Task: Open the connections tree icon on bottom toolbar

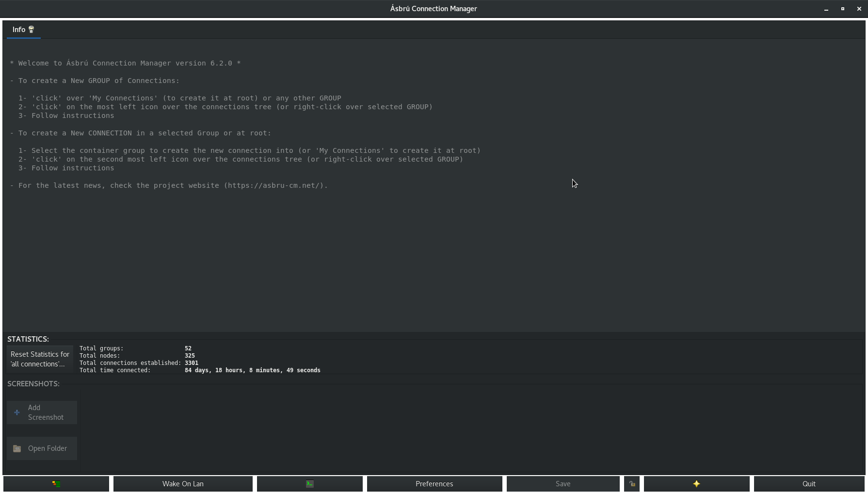Action: (56, 483)
